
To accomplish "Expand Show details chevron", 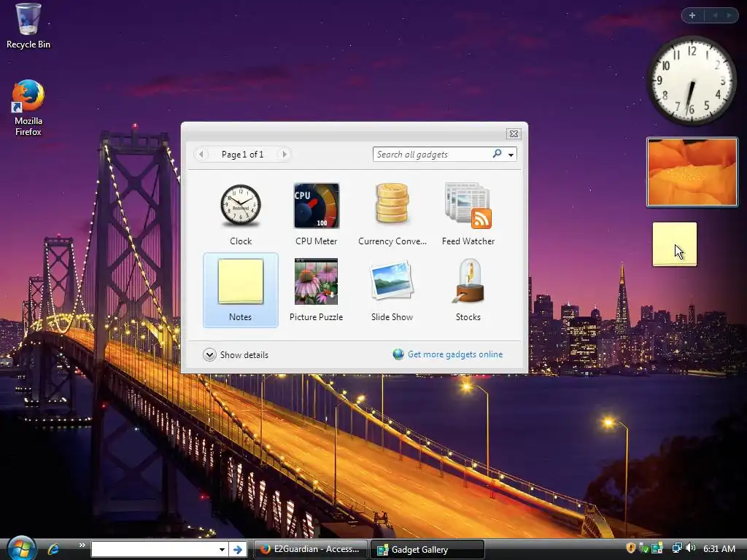I will [209, 355].
